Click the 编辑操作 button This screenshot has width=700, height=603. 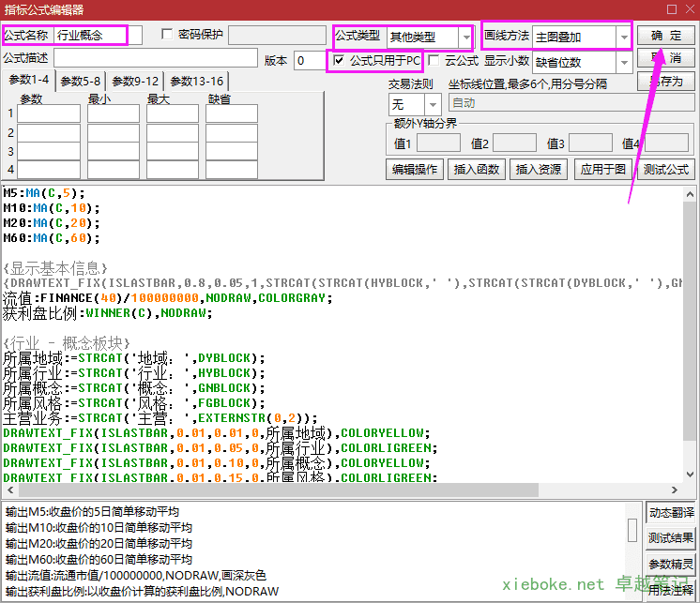click(414, 170)
